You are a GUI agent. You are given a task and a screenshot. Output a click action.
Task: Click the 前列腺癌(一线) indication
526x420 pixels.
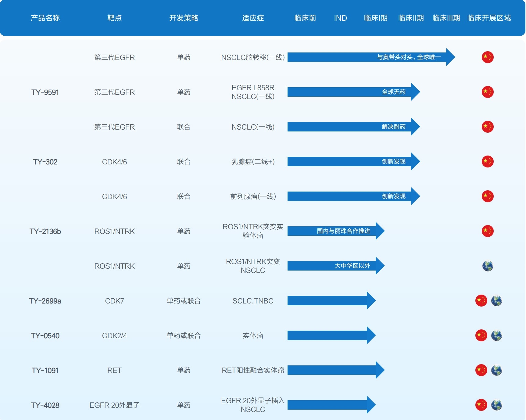pos(253,196)
